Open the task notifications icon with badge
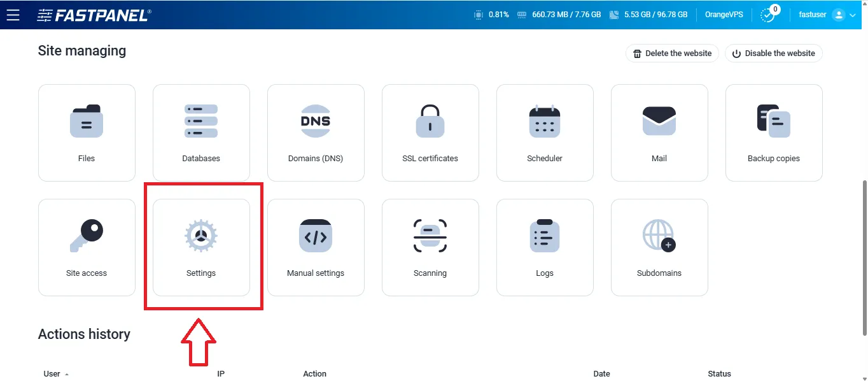This screenshot has width=868, height=381. [769, 15]
